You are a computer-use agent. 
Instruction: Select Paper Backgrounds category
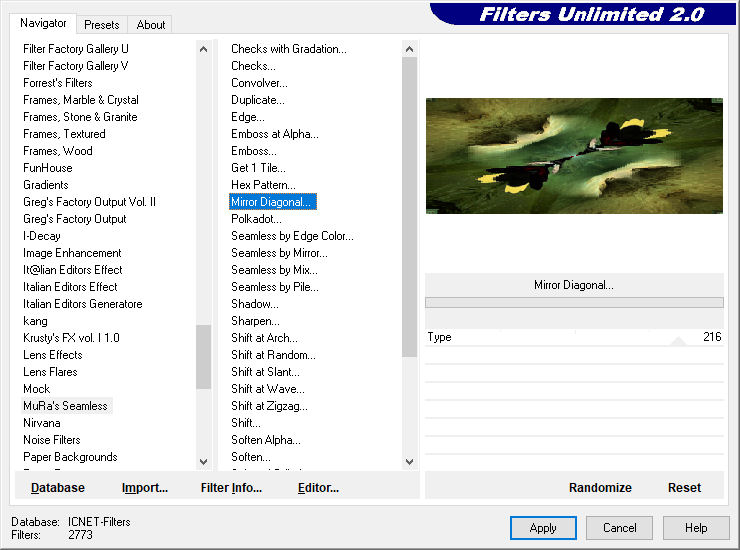(x=70, y=457)
